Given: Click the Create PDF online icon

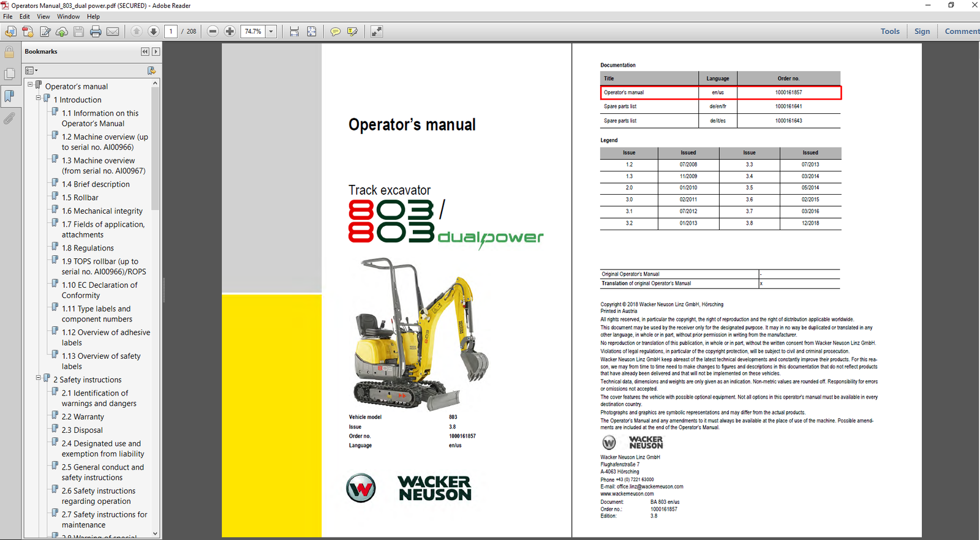Looking at the screenshot, I should 28,31.
